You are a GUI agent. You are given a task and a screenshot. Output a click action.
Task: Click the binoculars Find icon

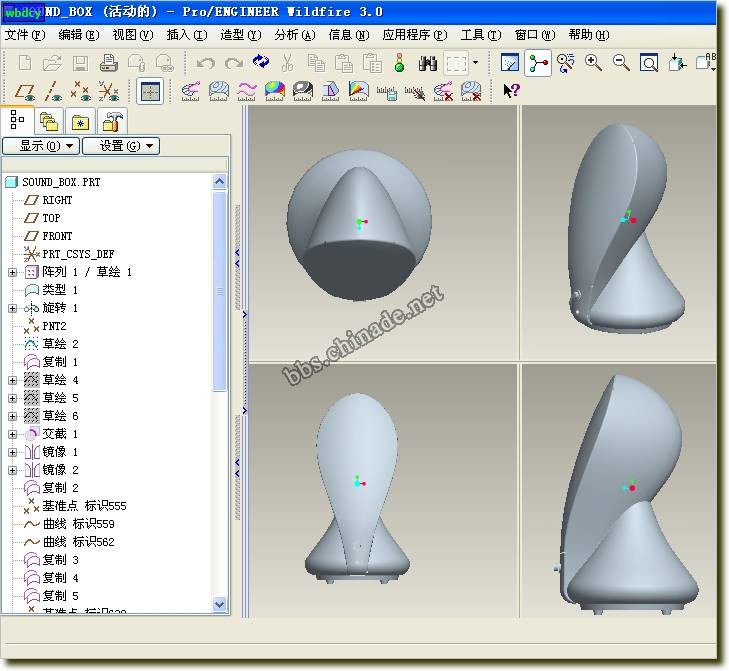pyautogui.click(x=427, y=63)
